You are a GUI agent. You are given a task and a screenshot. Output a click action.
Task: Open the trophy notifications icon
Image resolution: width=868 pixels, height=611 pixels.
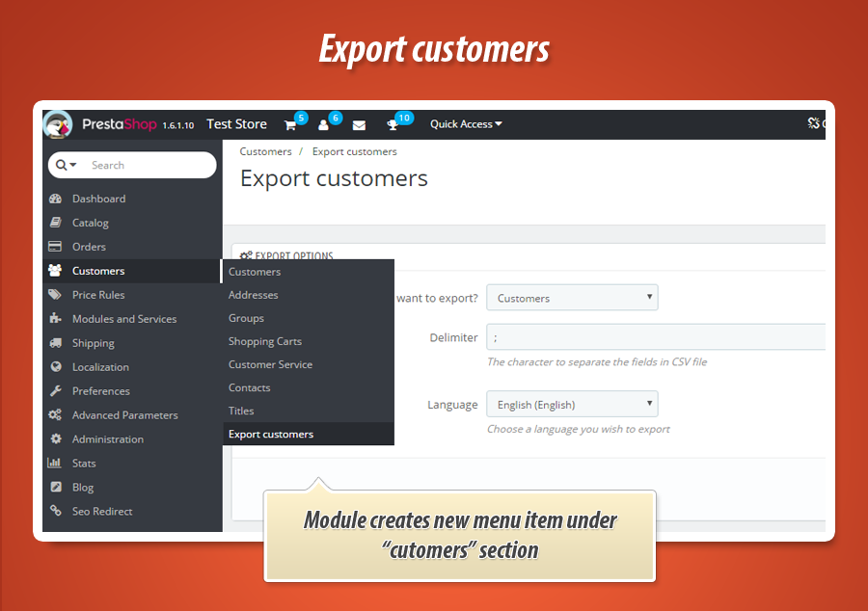393,125
